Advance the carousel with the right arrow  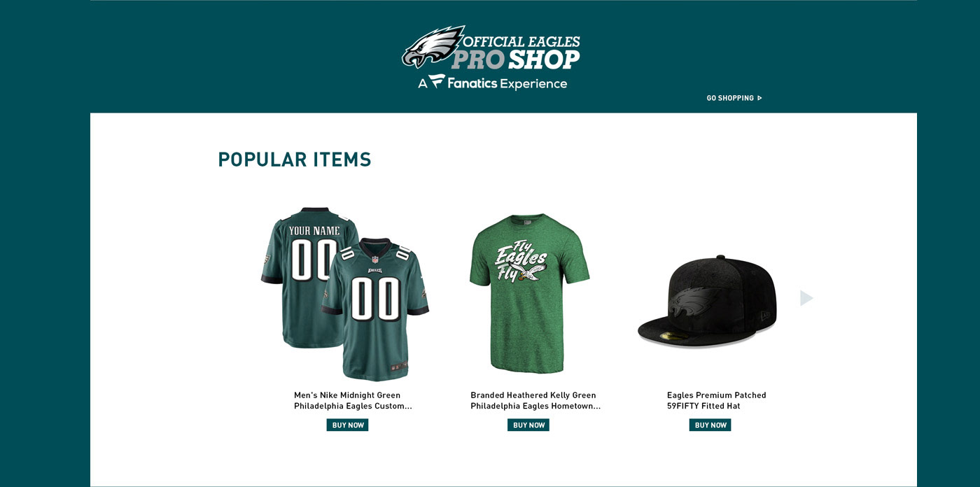point(806,298)
